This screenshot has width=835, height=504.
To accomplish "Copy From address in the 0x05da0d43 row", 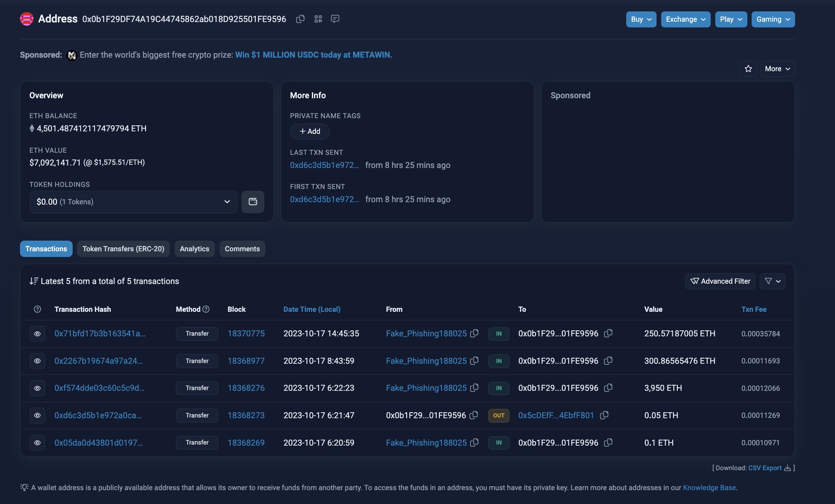I will 474,443.
